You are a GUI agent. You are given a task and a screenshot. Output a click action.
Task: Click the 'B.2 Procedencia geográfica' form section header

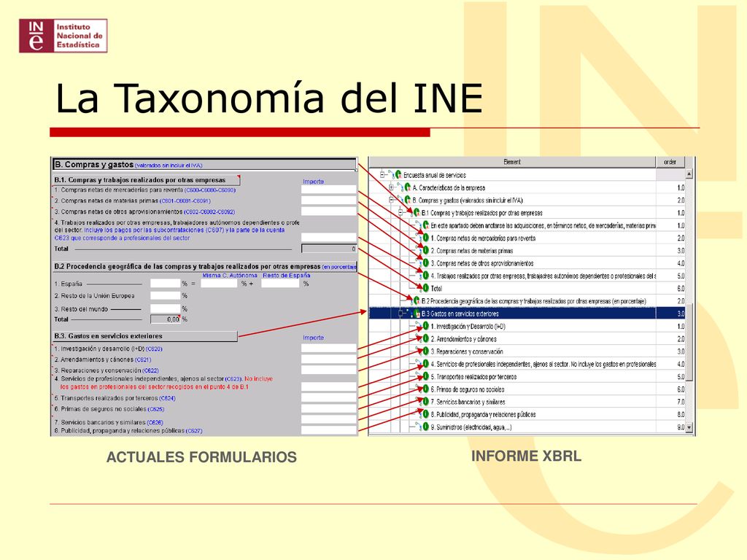pos(204,267)
